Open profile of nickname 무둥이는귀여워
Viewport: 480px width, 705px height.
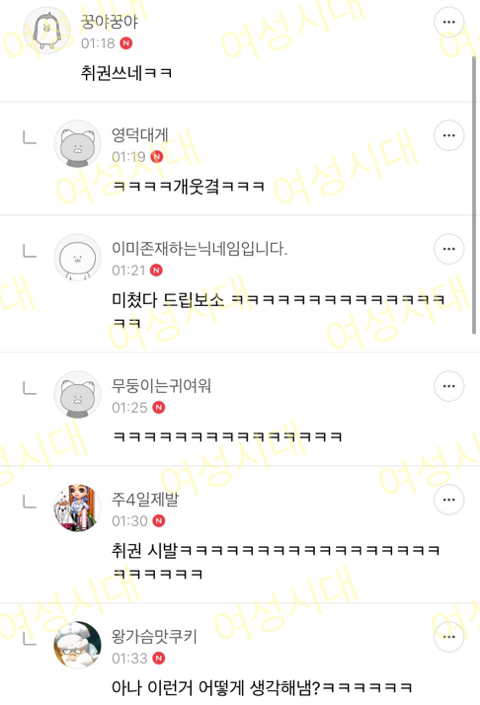tap(161, 386)
